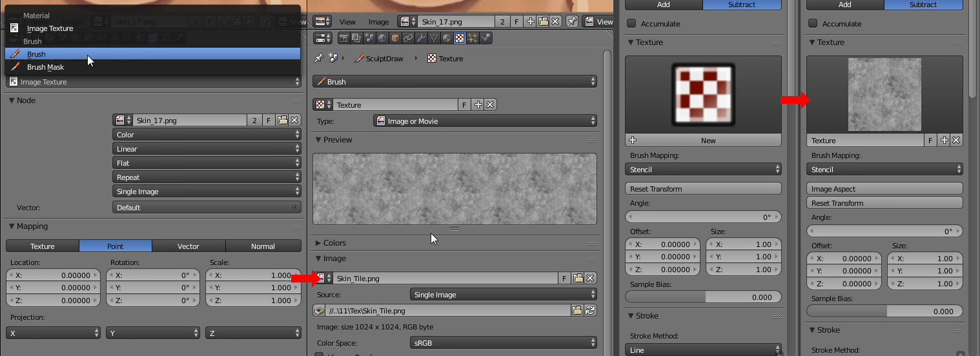This screenshot has width=980, height=356.
Task: Open the Image menu in header
Action: click(x=378, y=22)
